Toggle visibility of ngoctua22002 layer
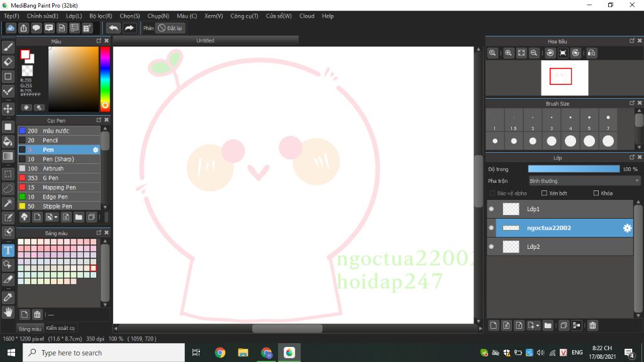644x362 pixels. click(x=491, y=228)
